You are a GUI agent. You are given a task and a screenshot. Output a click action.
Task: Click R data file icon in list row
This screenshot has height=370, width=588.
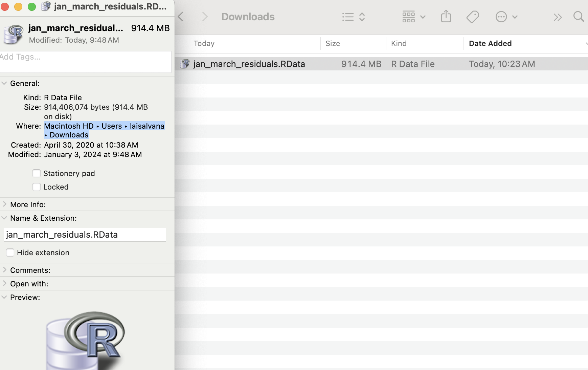(x=185, y=64)
